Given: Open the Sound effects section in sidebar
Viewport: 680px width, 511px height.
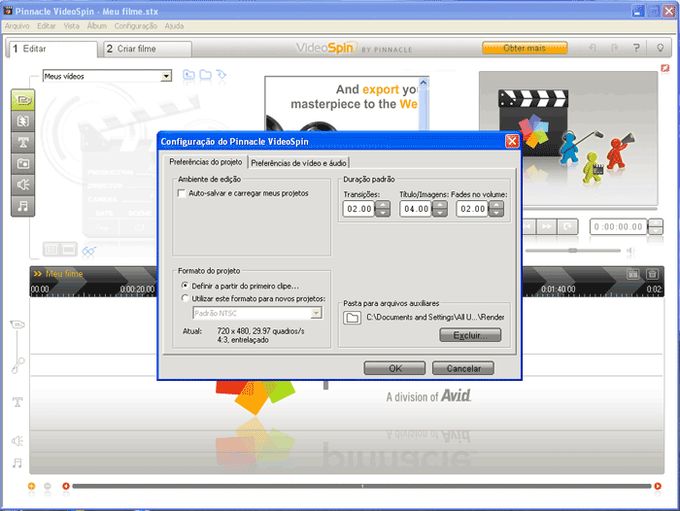Looking at the screenshot, I should [23, 185].
